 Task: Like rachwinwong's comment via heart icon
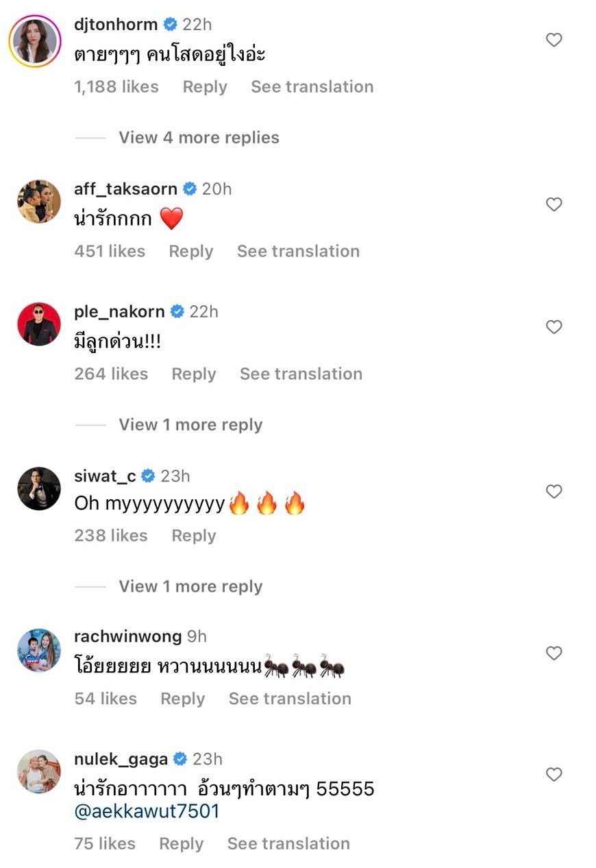pyautogui.click(x=554, y=653)
